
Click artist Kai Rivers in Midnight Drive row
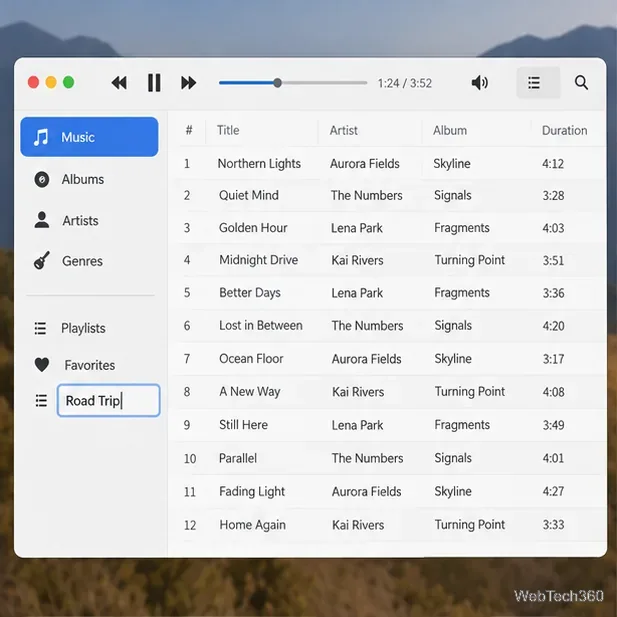coord(357,260)
